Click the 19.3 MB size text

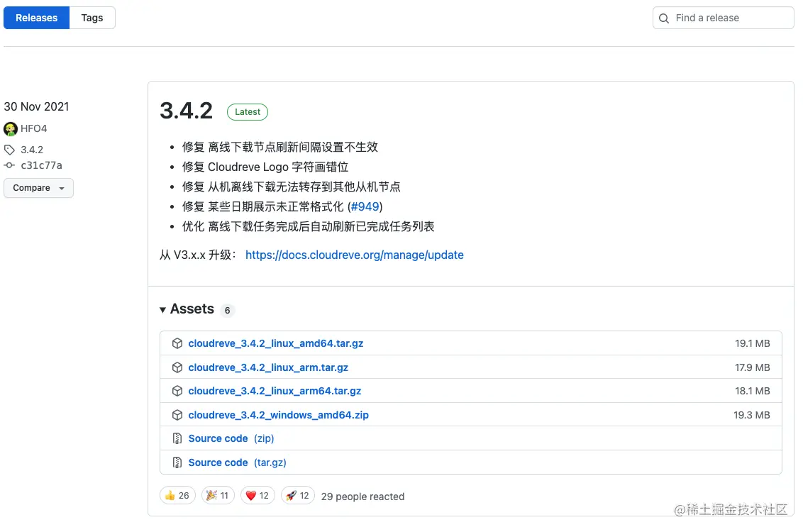point(752,415)
